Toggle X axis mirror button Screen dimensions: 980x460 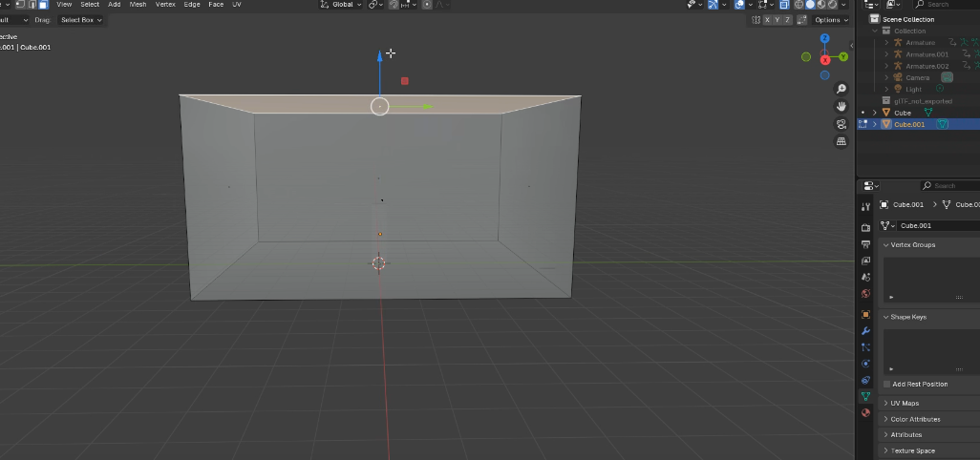pos(767,19)
